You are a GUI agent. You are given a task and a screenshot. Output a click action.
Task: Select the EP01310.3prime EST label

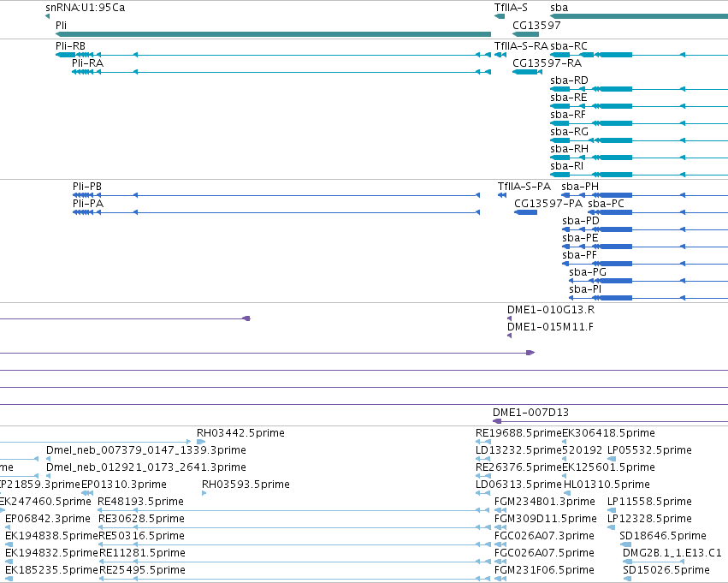(124, 485)
